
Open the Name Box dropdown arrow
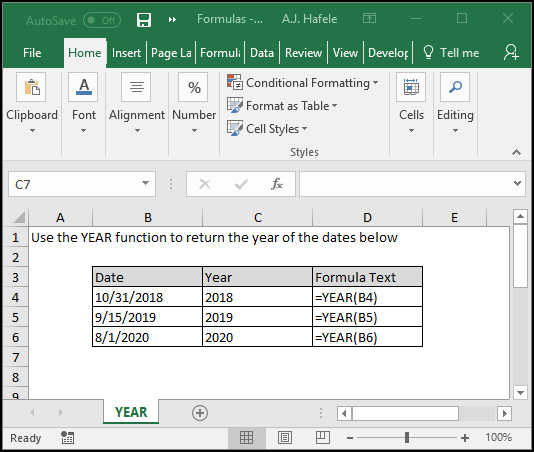[x=145, y=183]
